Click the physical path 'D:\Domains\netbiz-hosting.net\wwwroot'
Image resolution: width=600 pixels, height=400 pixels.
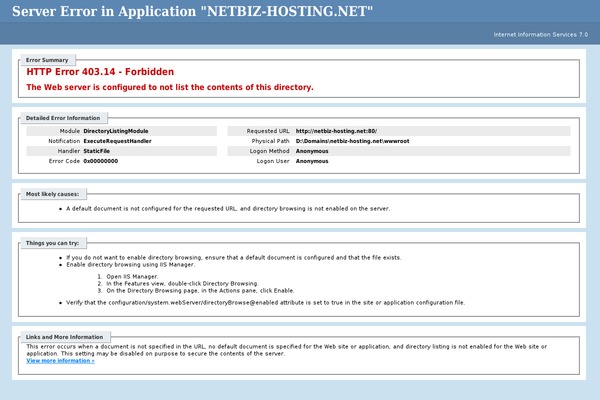pos(352,141)
